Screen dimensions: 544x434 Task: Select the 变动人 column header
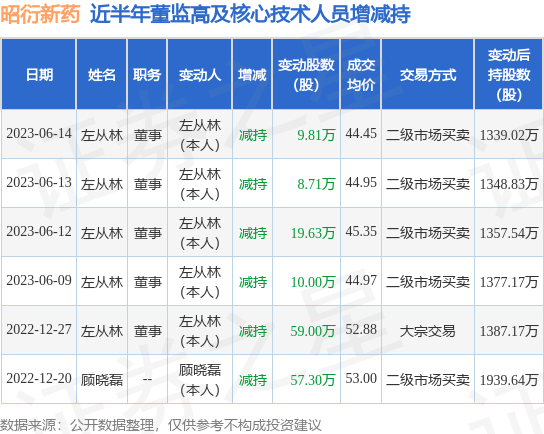tap(200, 75)
